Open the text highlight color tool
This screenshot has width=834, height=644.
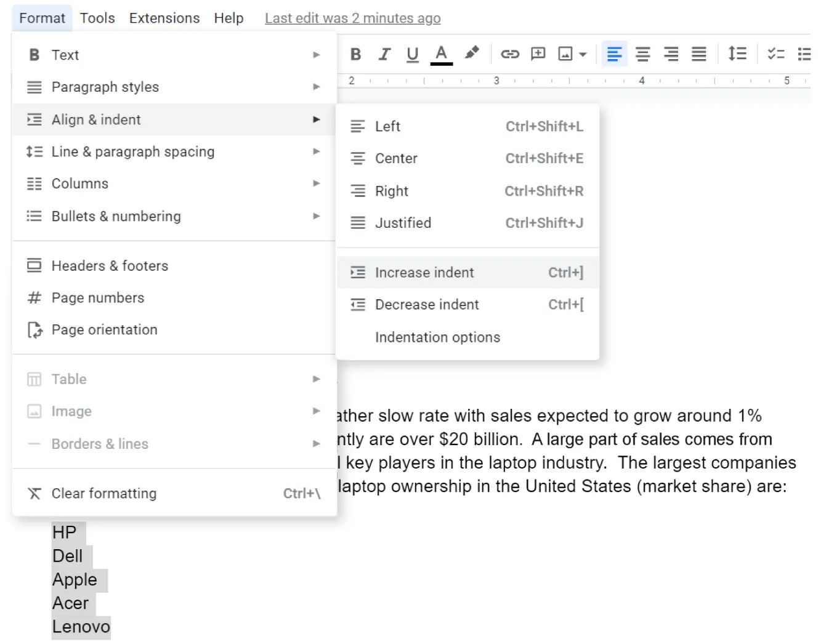(x=472, y=54)
